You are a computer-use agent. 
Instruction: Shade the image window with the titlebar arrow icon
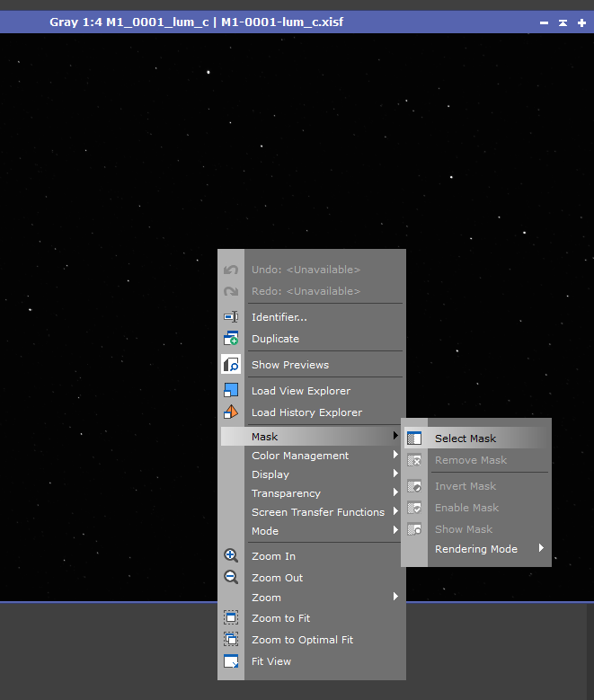(x=563, y=22)
